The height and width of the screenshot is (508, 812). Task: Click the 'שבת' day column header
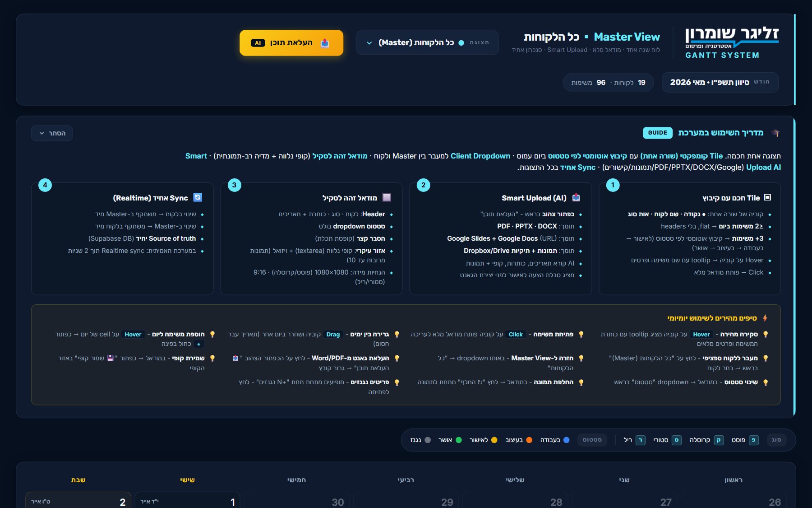pos(78,480)
